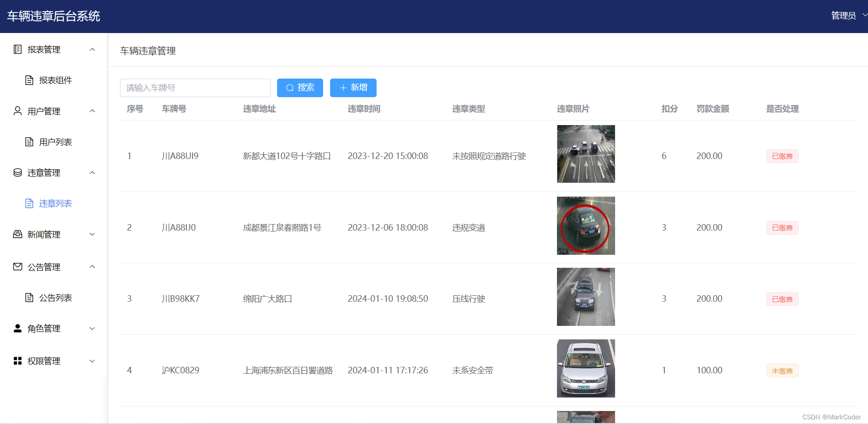Click violation type 违规变道
The image size is (868, 424).
[x=469, y=228]
